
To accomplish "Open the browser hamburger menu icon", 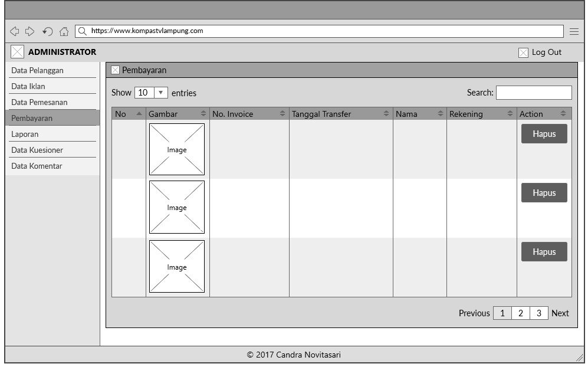I will (574, 31).
